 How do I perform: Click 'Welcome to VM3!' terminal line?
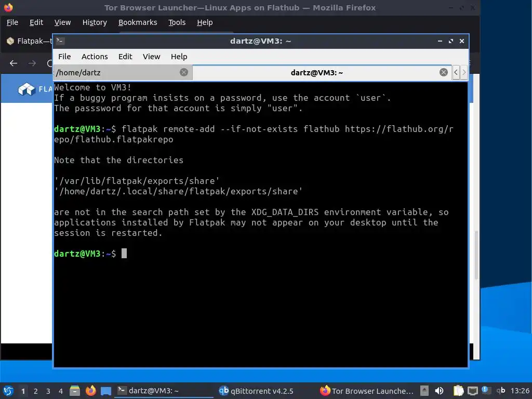click(x=92, y=87)
